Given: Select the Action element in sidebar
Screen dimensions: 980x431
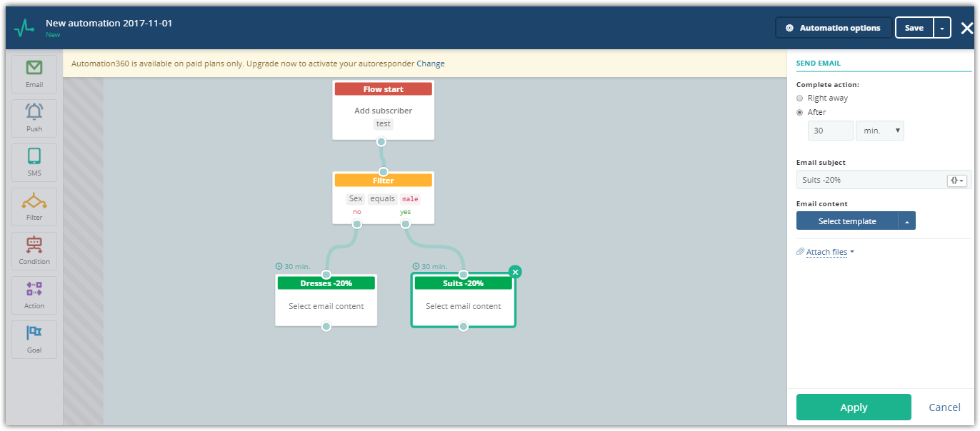Looking at the screenshot, I should click(x=34, y=295).
